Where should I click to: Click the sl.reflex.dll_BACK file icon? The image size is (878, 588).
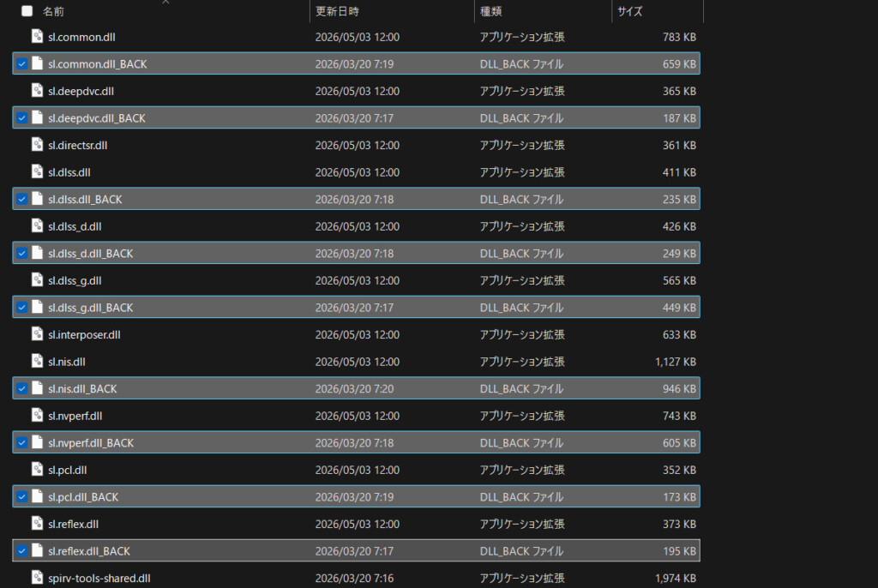pos(38,550)
